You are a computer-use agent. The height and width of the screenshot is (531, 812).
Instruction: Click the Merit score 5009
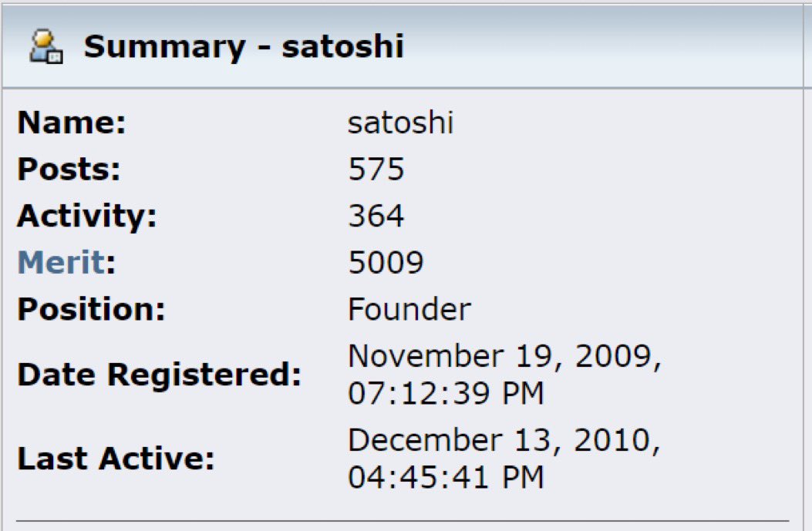385,262
